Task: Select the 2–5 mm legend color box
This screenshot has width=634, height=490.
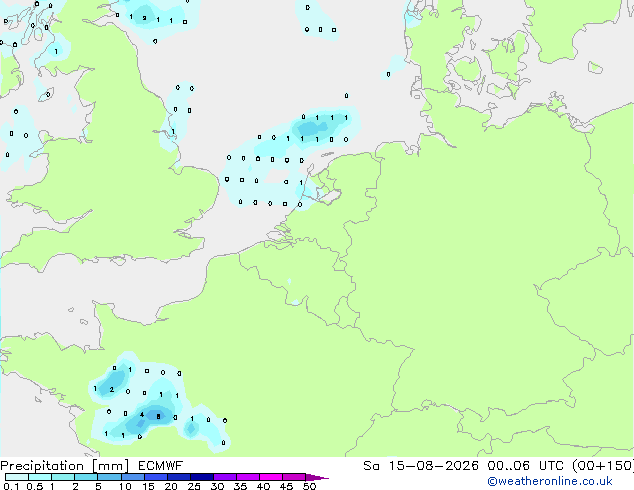Action: [x=86, y=477]
